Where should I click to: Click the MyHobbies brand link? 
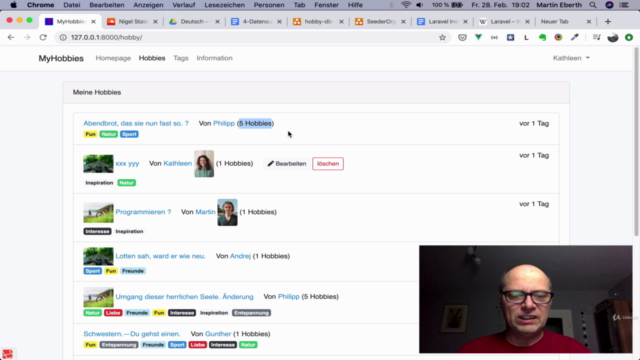coord(61,58)
